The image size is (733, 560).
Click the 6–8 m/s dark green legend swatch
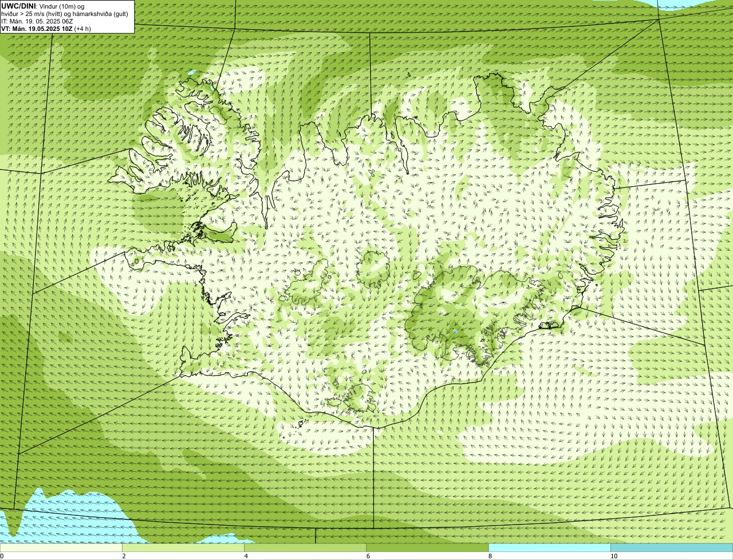[x=427, y=548]
